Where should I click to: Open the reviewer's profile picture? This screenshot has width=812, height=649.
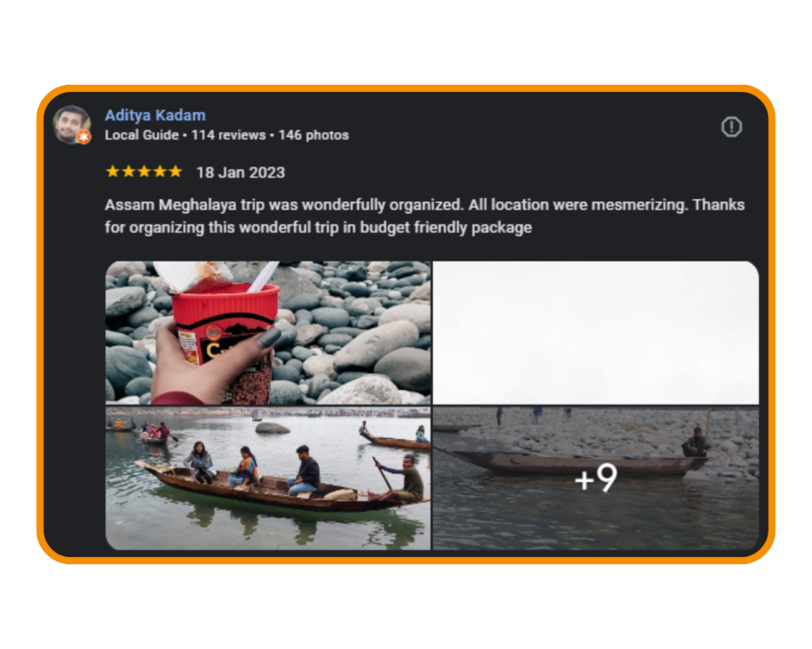[x=71, y=124]
